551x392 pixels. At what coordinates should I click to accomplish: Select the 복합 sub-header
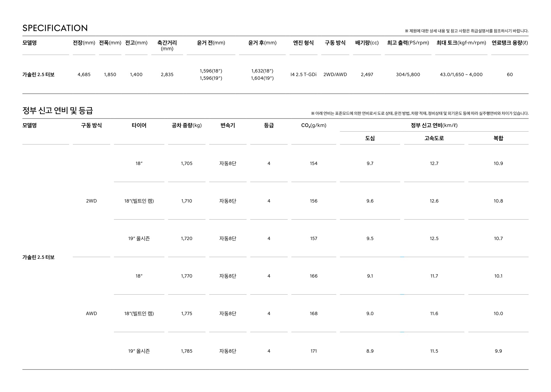pos(498,138)
